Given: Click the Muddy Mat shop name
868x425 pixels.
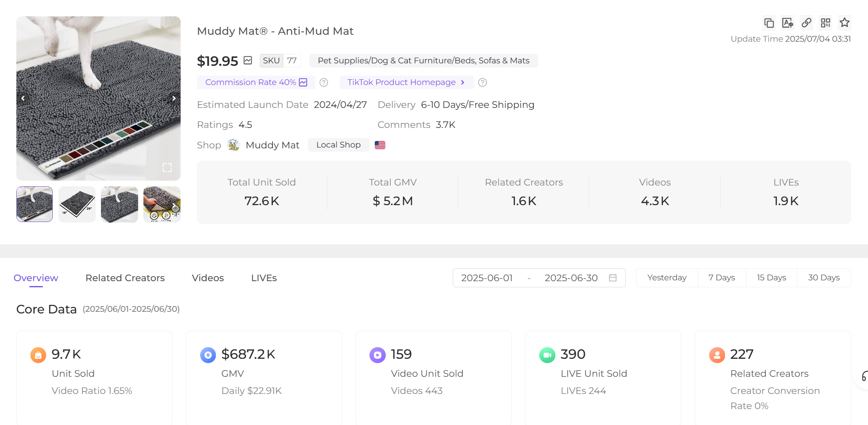Looking at the screenshot, I should (273, 145).
